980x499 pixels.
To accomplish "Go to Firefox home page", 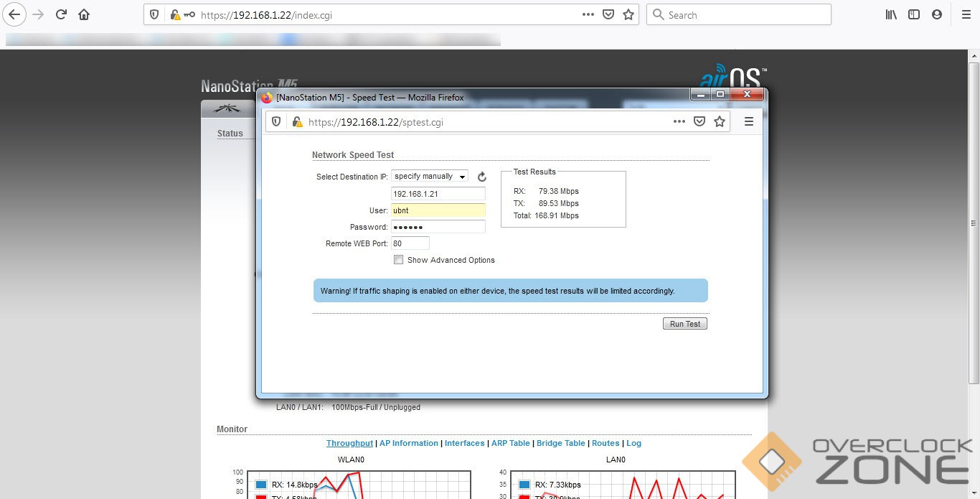I will 84,14.
